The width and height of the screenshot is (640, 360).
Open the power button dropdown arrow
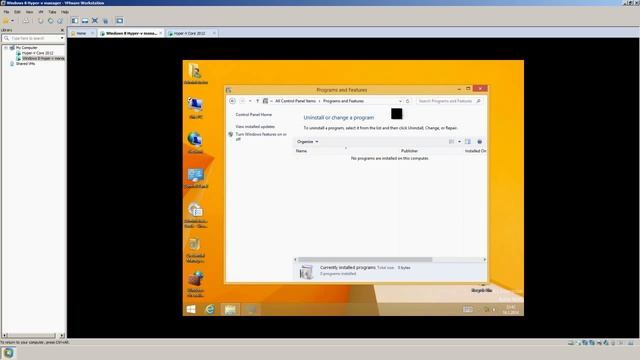coord(13,21)
